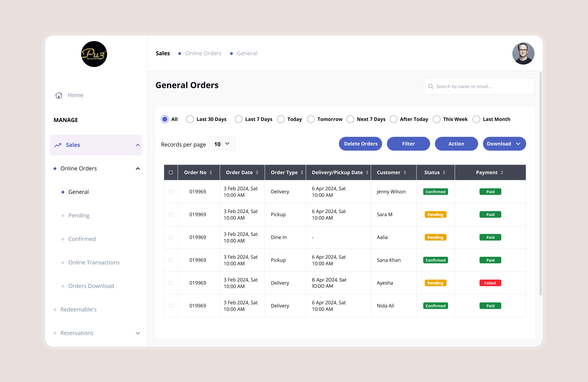This screenshot has width=588, height=382.
Task: Click the search magnifier icon
Action: [431, 86]
